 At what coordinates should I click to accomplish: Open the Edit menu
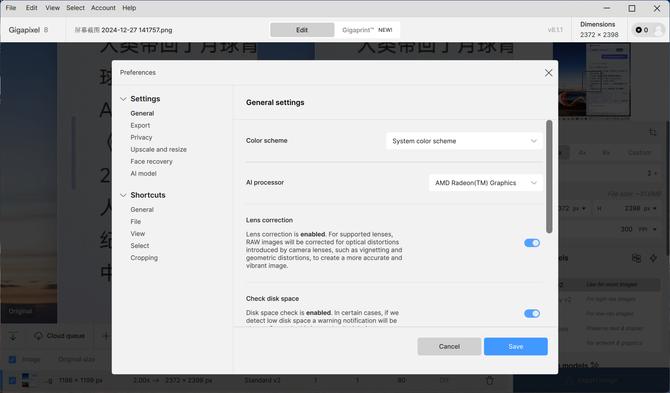point(32,8)
